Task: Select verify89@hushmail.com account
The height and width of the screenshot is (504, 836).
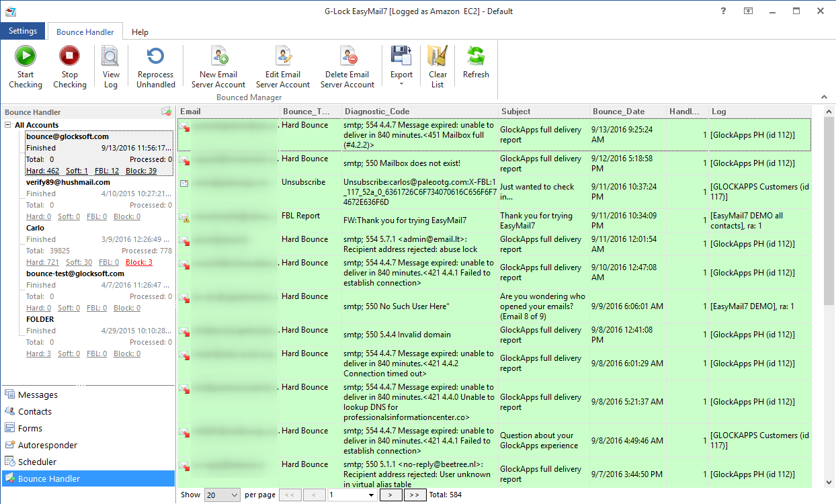Action: coord(68,182)
